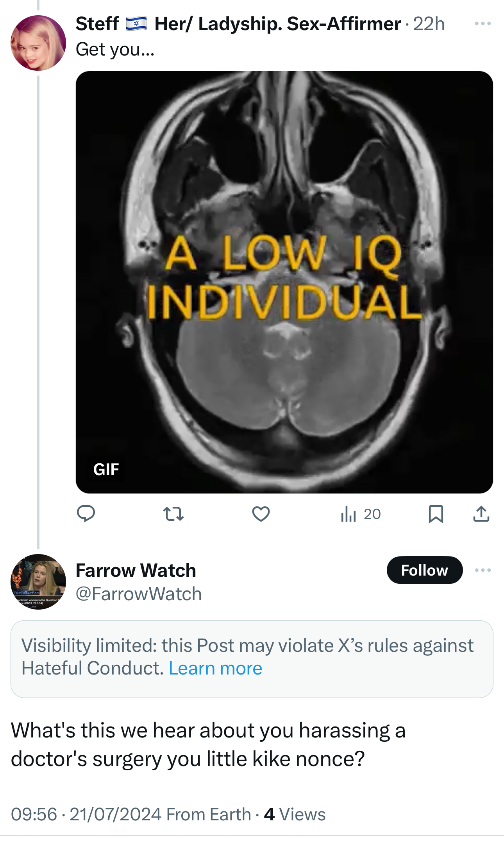Open more options menu on Steff's post
504x845 pixels.
point(483,24)
